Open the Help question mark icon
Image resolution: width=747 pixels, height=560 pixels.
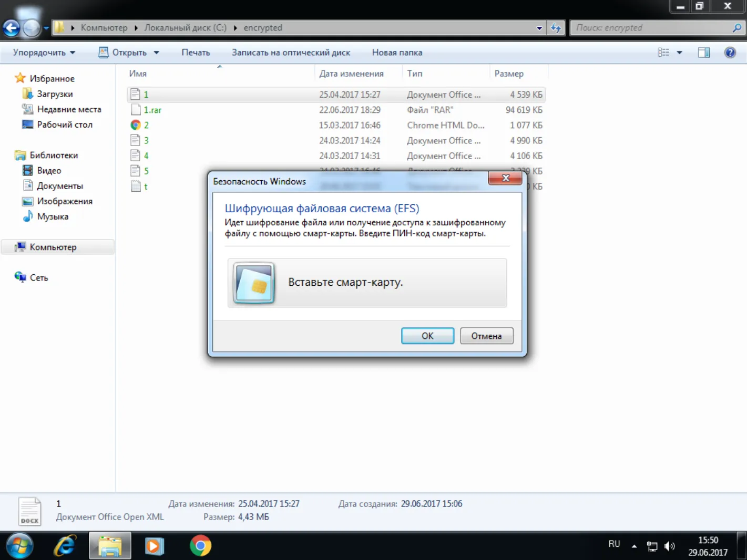coord(730,53)
